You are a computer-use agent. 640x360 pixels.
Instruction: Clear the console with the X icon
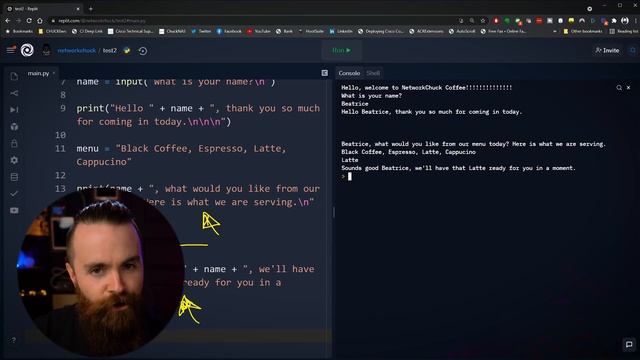(x=629, y=88)
